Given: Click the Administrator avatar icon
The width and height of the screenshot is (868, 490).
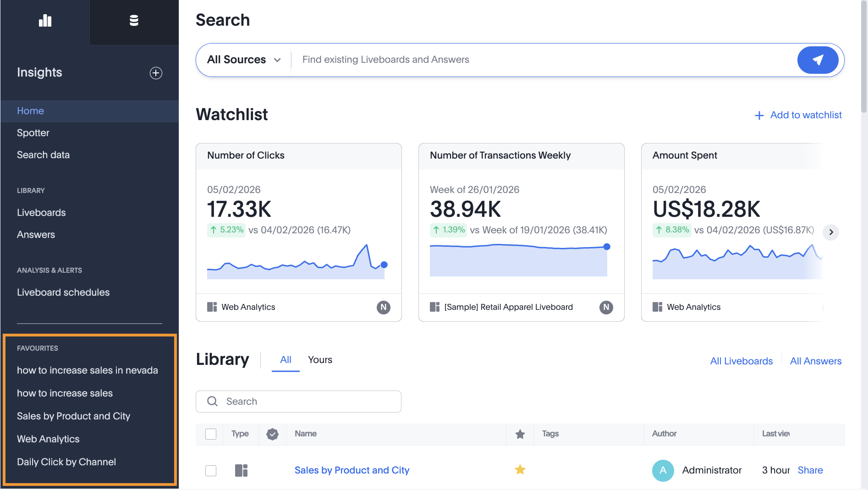Looking at the screenshot, I should (x=663, y=470).
